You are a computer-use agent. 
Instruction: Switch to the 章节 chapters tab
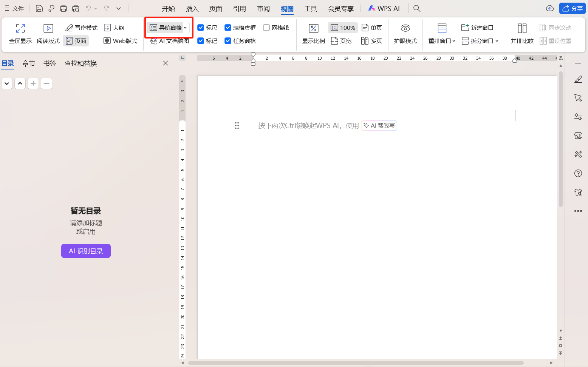(28, 63)
